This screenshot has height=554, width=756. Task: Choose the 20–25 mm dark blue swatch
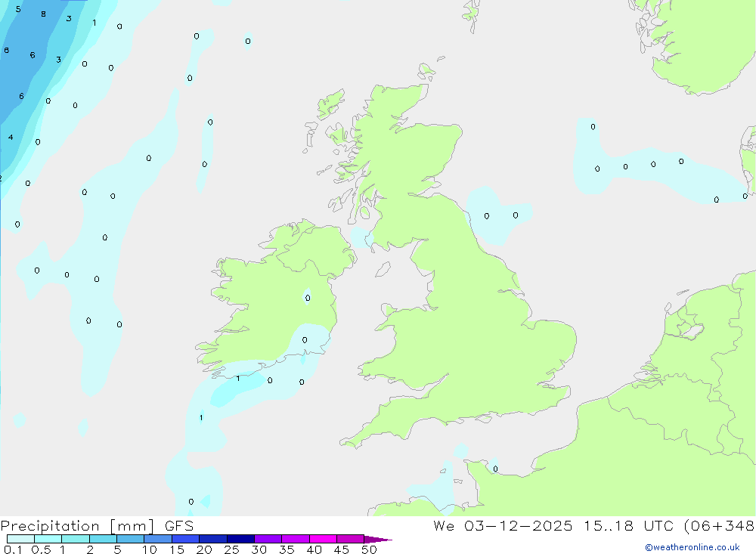click(x=213, y=539)
